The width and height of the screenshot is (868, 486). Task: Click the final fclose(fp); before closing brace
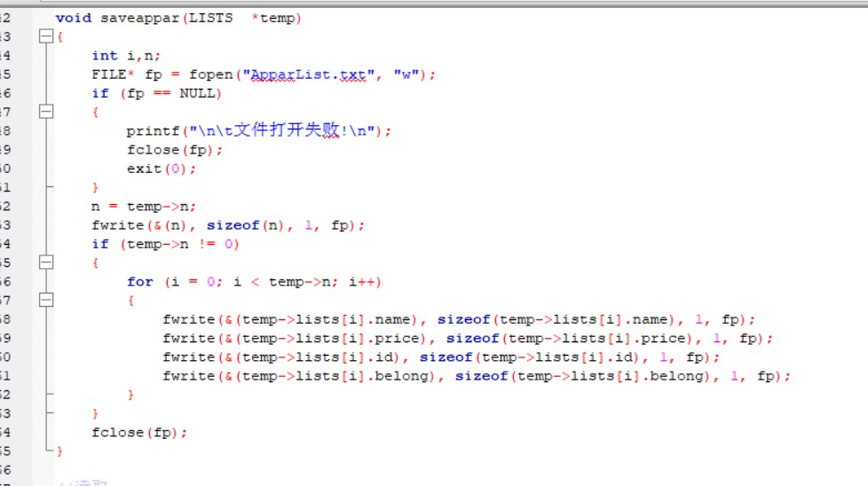point(139,432)
